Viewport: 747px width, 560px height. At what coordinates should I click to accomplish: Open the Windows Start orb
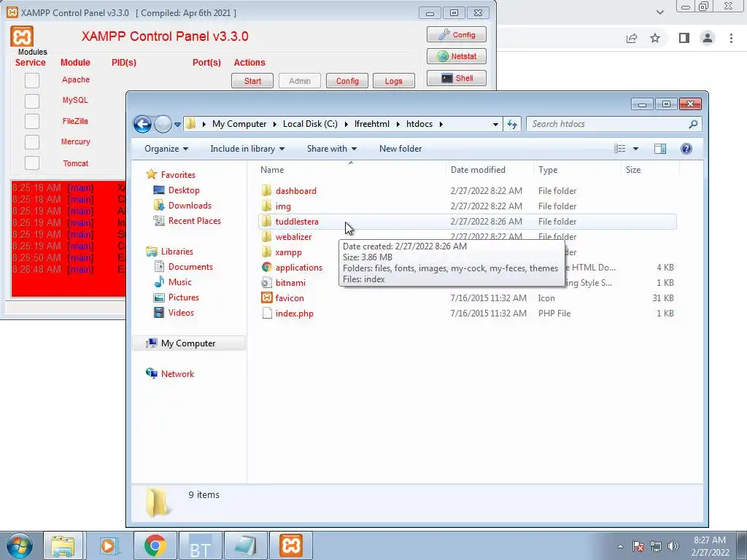pyautogui.click(x=20, y=545)
